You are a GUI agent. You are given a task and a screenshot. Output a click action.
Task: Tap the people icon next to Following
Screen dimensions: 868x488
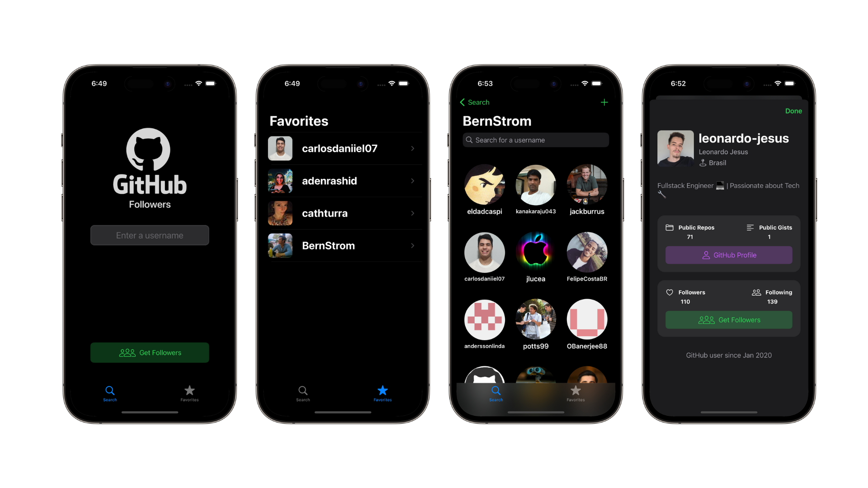(756, 292)
